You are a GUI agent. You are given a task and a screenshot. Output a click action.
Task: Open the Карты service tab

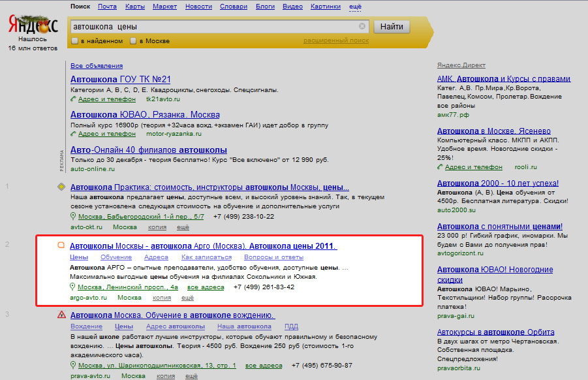coord(135,7)
